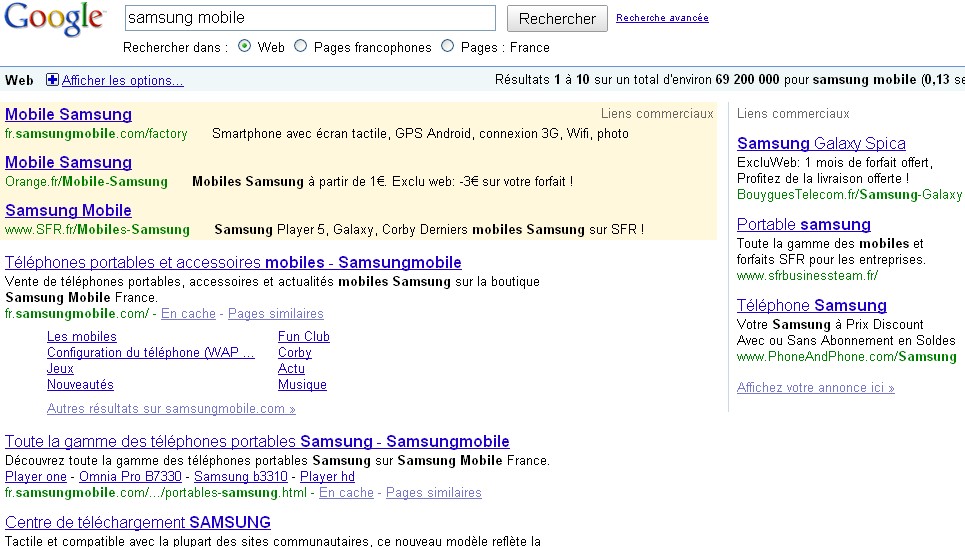Click www.SFR.fr/Mobiles-Samsung URL text
This screenshot has width=965, height=547.
pos(97,230)
